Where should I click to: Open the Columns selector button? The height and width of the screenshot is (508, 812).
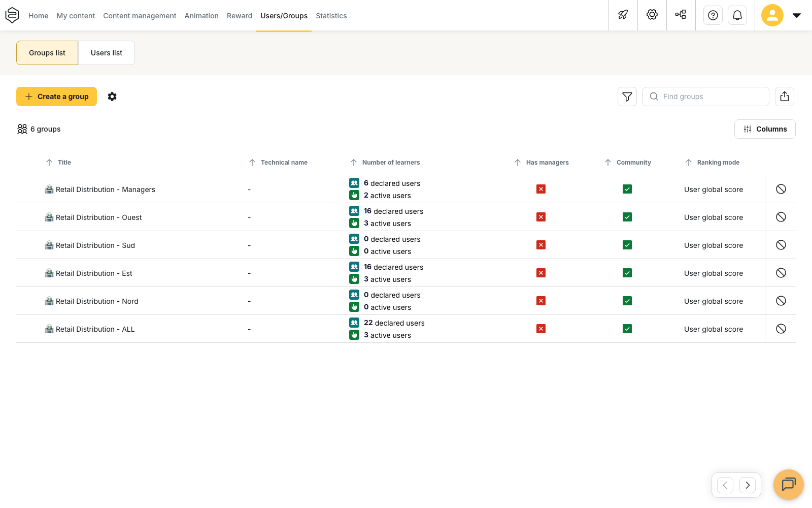click(765, 129)
